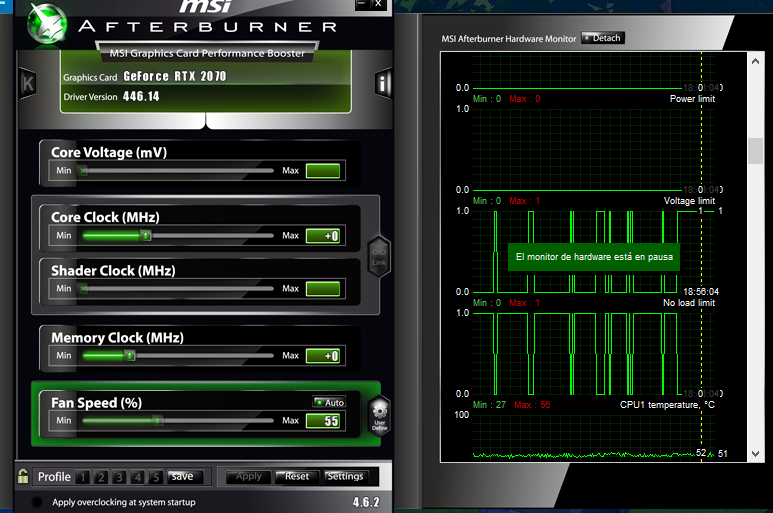Click the Reset button

click(296, 477)
